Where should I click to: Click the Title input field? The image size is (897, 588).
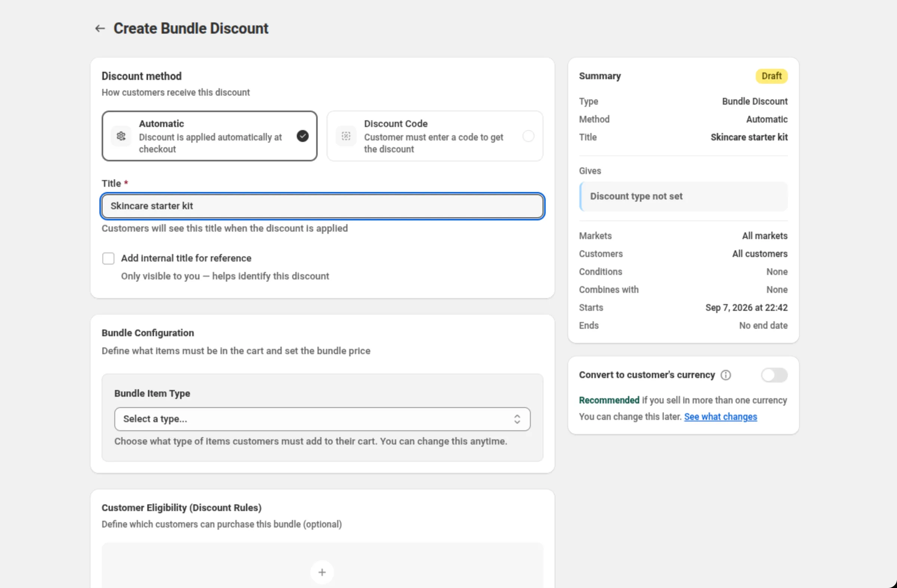coord(322,206)
